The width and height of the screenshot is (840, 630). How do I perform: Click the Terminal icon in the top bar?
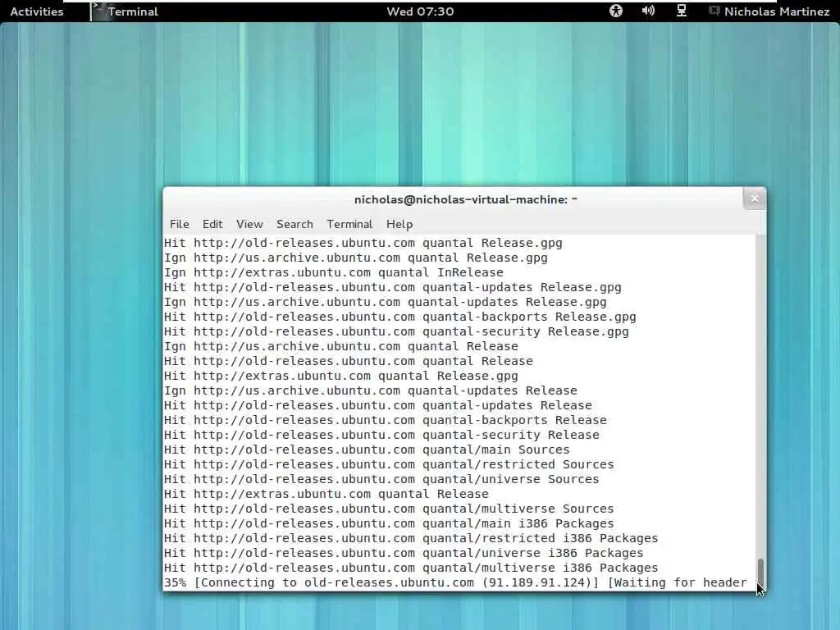(x=98, y=11)
